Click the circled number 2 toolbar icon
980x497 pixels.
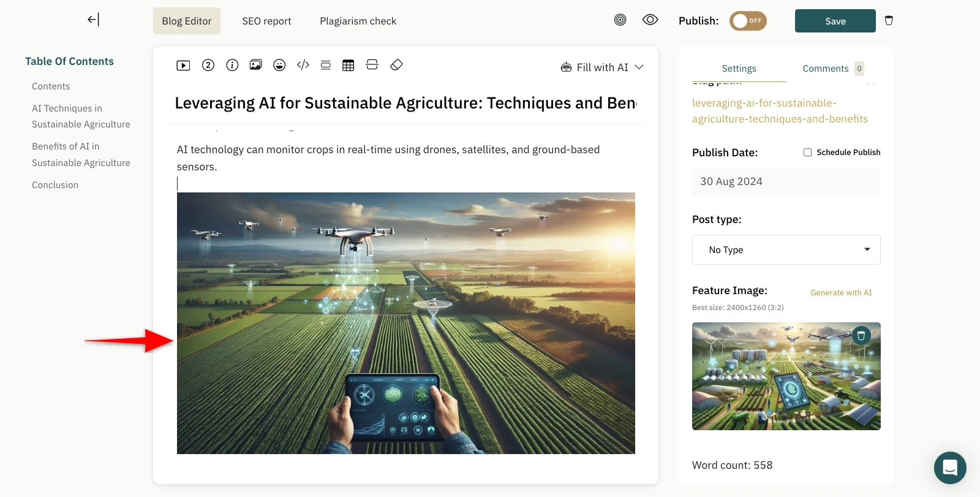(208, 65)
